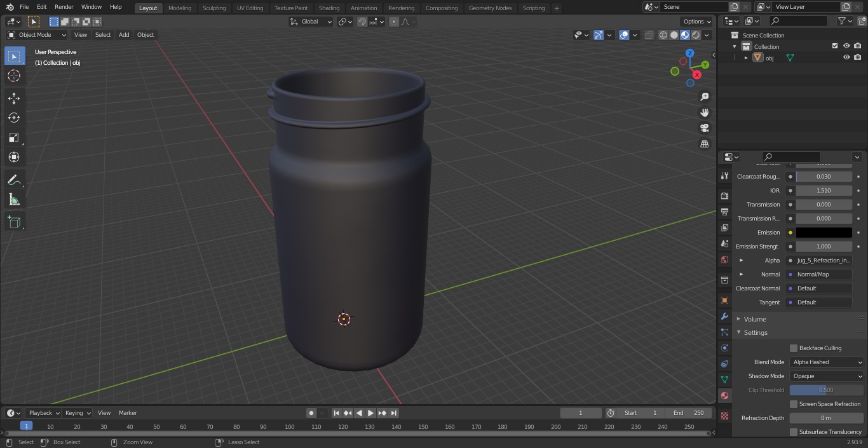
Task: Click the black Emission color swatch
Action: (x=824, y=233)
